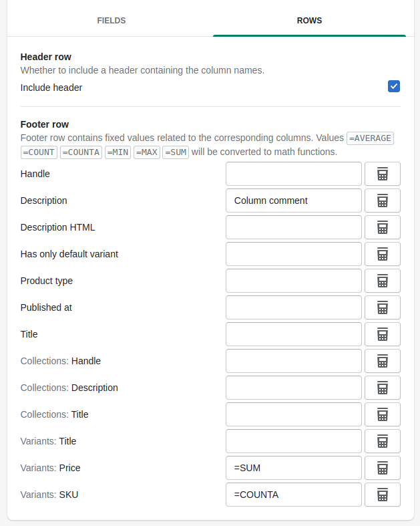Focus the Collections: Description footer field
The height and width of the screenshot is (526, 420).
294,388
